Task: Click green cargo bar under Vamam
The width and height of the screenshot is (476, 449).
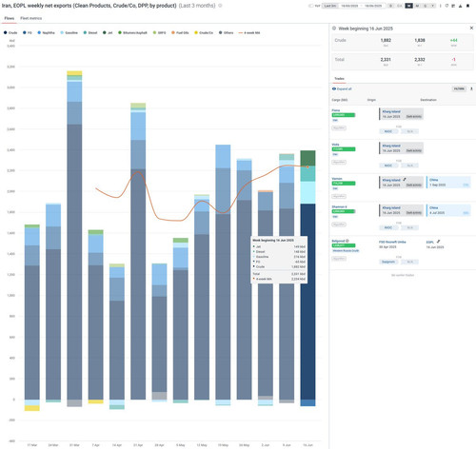Action: (344, 184)
